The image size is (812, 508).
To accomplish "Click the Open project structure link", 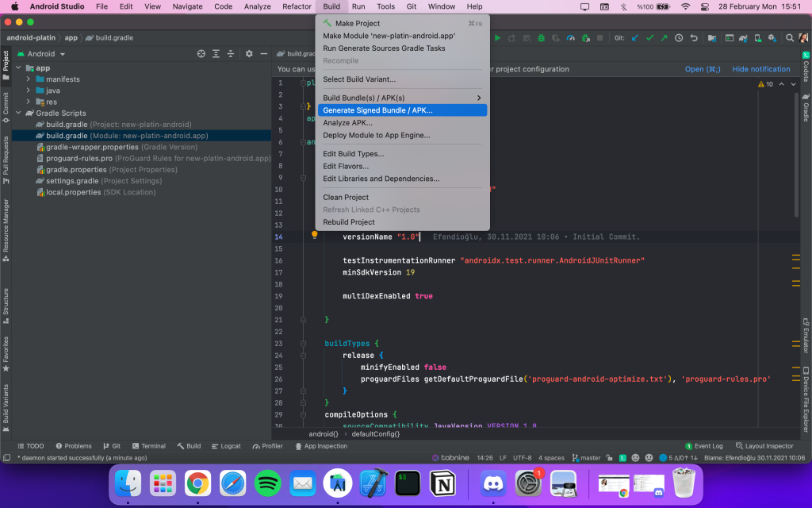I will pos(703,69).
